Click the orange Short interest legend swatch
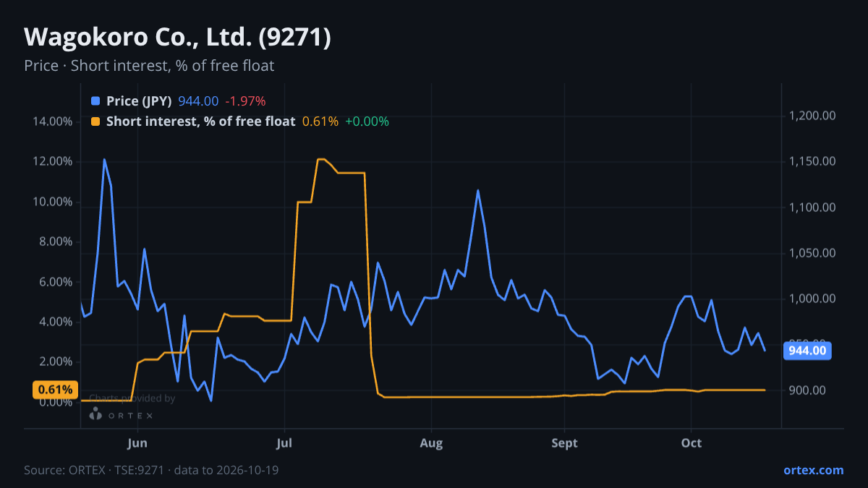The width and height of the screenshot is (868, 488). [x=95, y=121]
